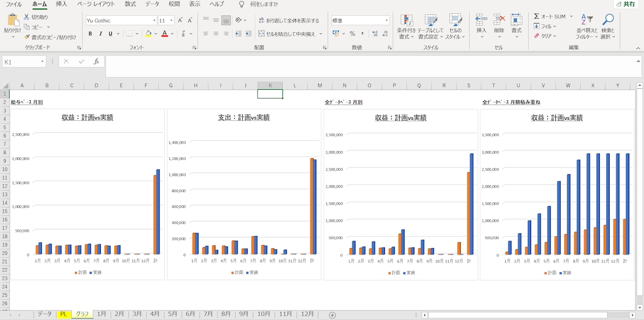Switch to the Page Layout (ページ レイアウト) tab
644x320 pixels.
click(x=96, y=4)
